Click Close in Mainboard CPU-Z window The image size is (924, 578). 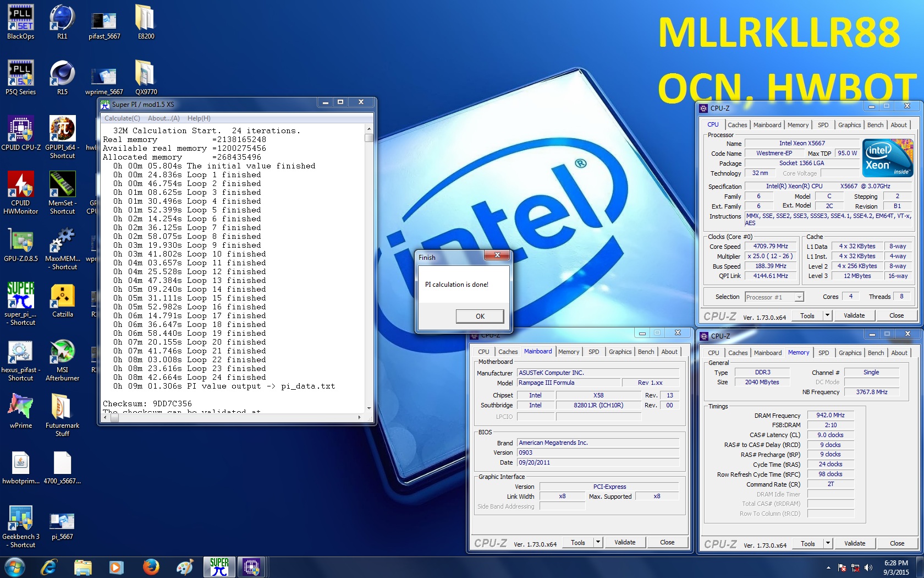pyautogui.click(x=667, y=542)
